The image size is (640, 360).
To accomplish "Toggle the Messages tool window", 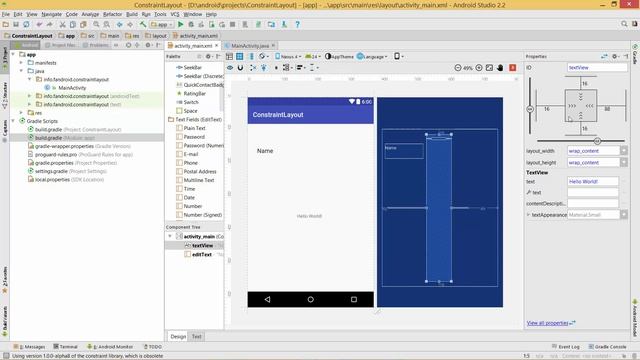I will coord(29,347).
